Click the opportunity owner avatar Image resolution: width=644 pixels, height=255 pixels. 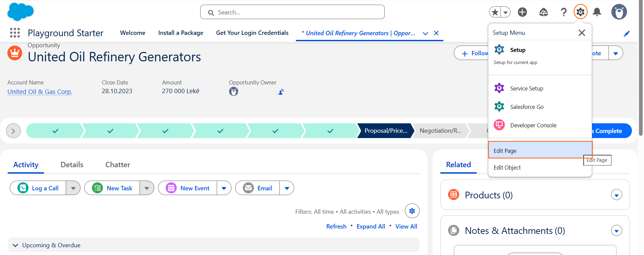(233, 91)
